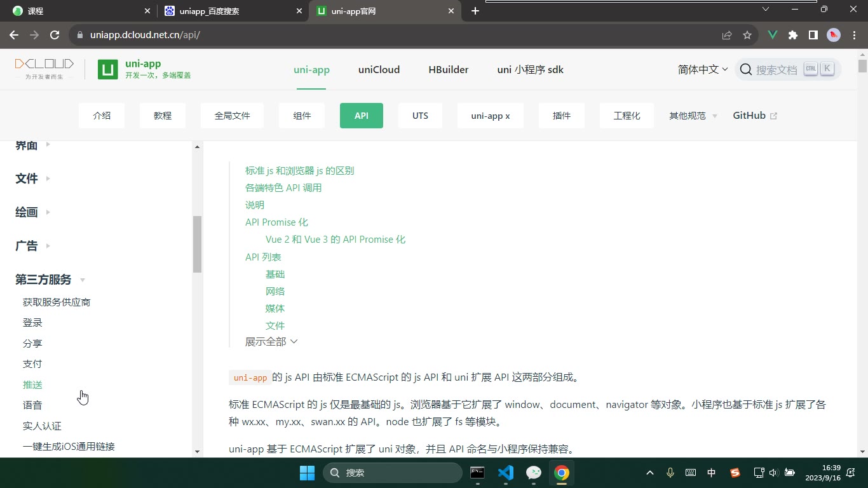
Task: Open the Chrome extensions puzzle icon
Action: 793,35
